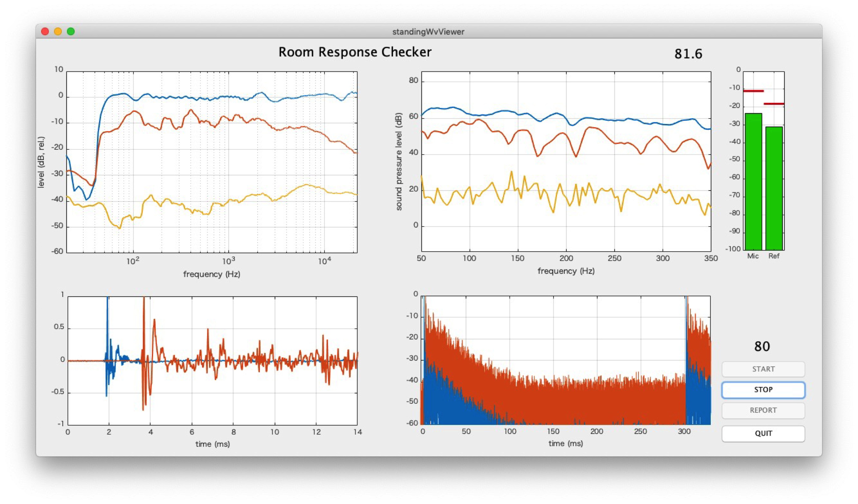Click the STOP button
The image size is (858, 504).
coord(763,390)
